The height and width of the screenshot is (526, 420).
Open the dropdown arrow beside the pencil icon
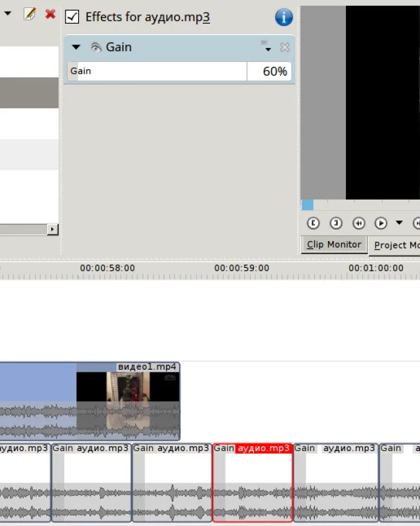[x=8, y=13]
